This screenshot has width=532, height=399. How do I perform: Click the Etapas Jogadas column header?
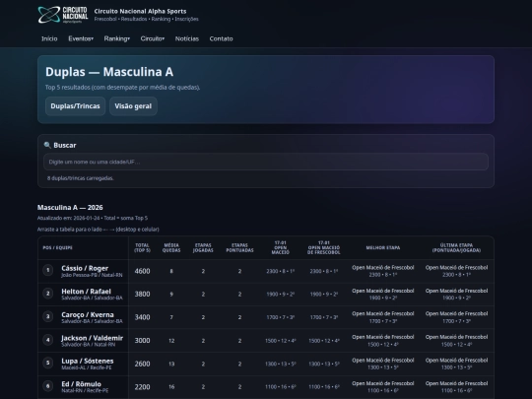tap(203, 247)
